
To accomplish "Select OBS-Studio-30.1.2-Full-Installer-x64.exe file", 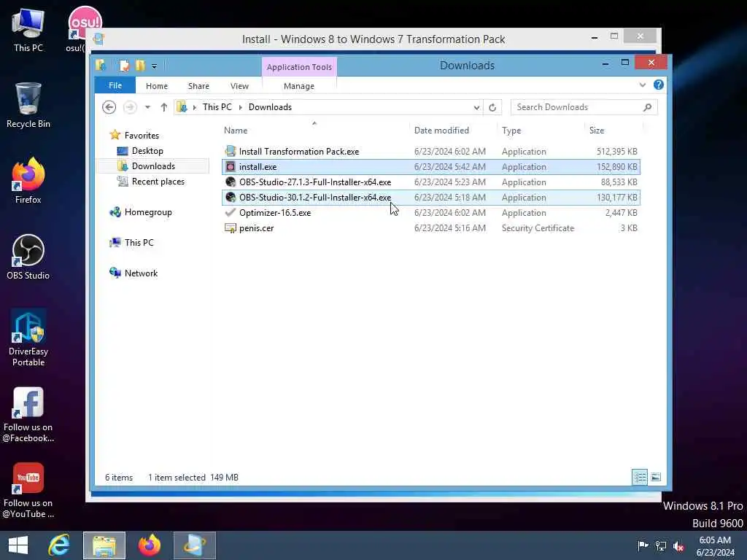I will (x=430, y=197).
